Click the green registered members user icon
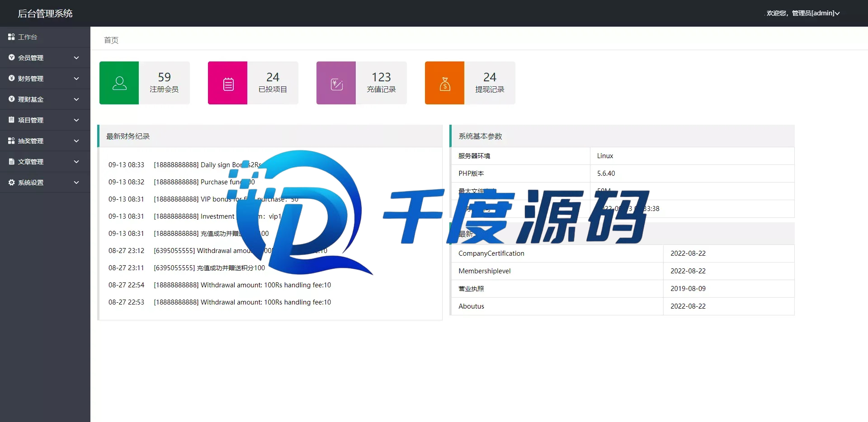The image size is (868, 422). 119,83
